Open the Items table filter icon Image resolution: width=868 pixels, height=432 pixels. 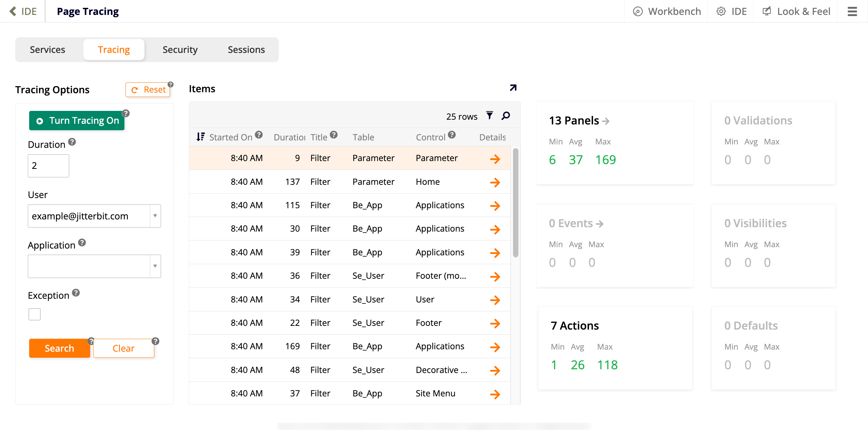(489, 115)
